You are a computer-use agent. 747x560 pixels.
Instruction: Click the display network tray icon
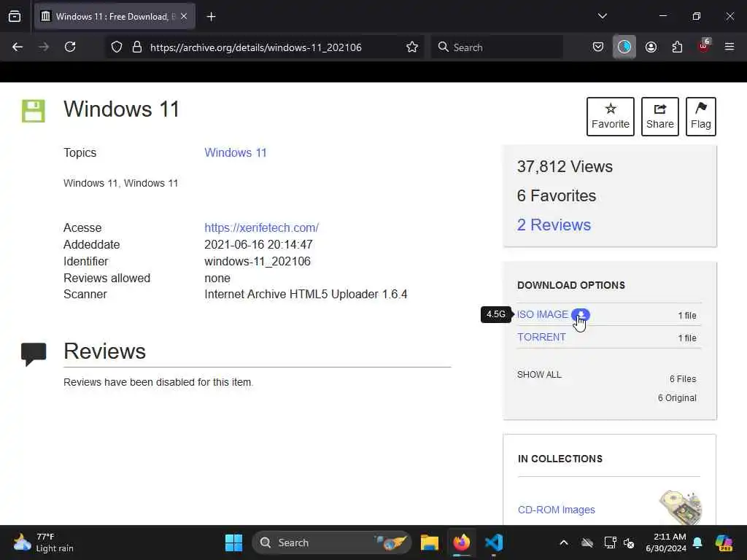pyautogui.click(x=609, y=542)
